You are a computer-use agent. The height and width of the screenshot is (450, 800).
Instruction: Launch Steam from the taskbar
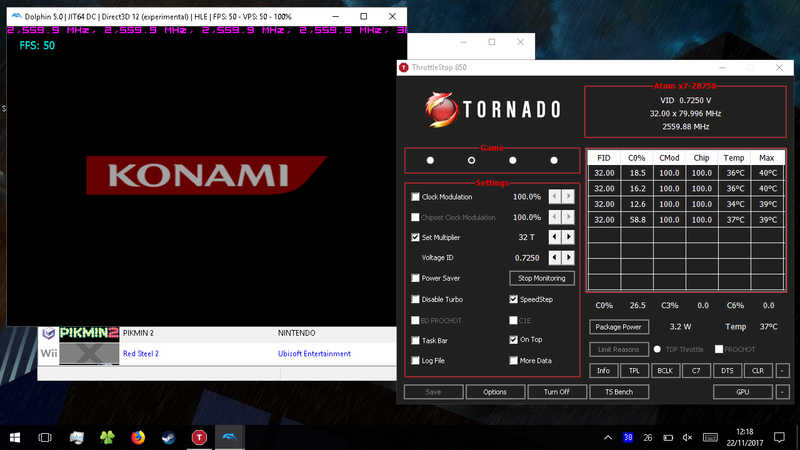[168, 437]
